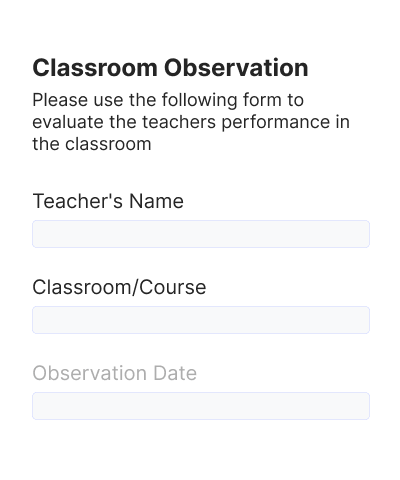Select the Observation Date input field
Screen dimensions: 400x480
pyautogui.click(x=201, y=406)
